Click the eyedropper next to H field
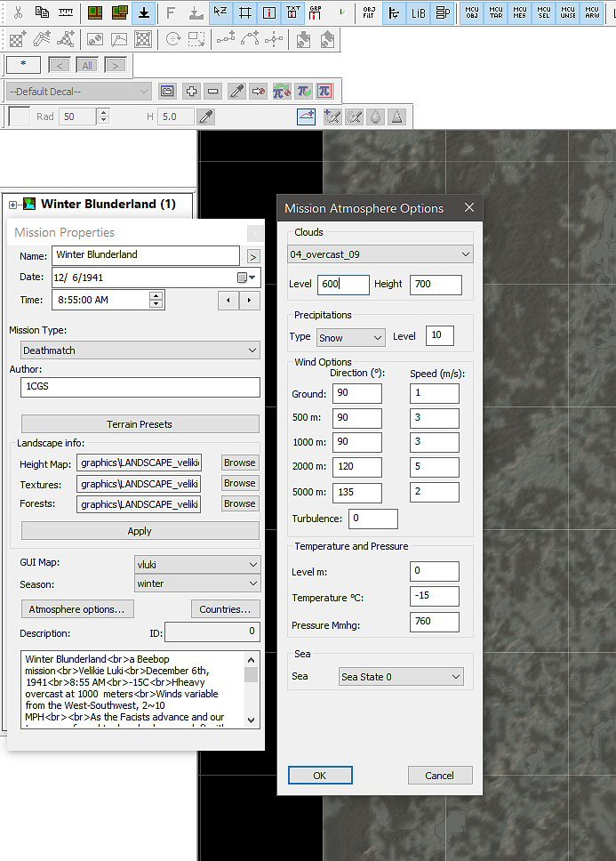616x861 pixels. click(205, 117)
